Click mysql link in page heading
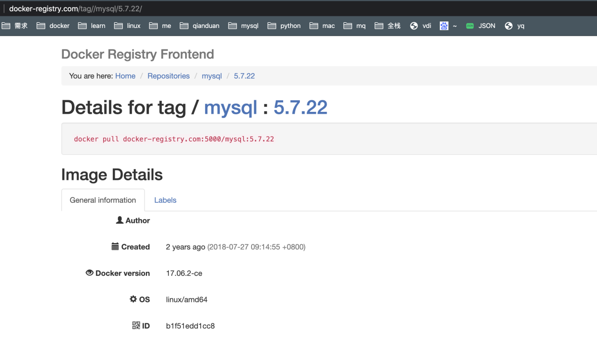This screenshot has height=364, width=597. point(230,108)
